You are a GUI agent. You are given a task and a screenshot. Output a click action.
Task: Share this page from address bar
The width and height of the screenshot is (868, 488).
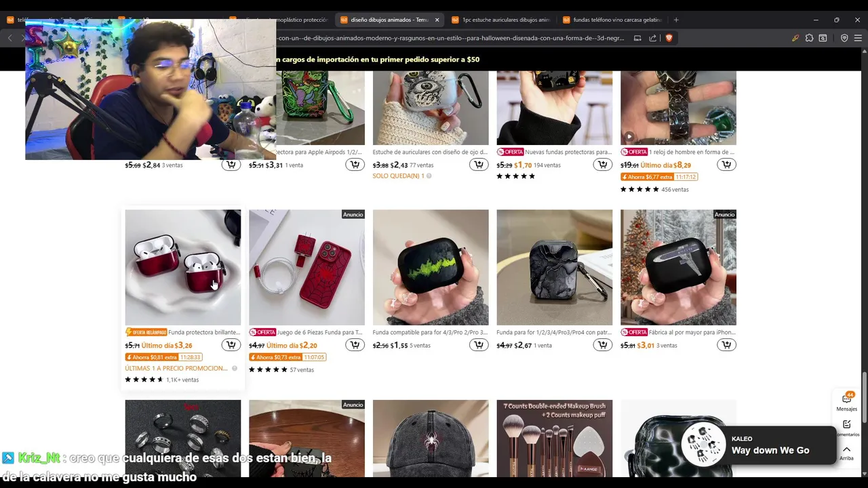[652, 38]
